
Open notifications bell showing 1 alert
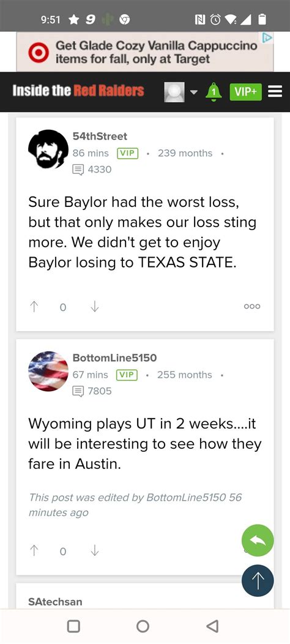[x=214, y=91]
